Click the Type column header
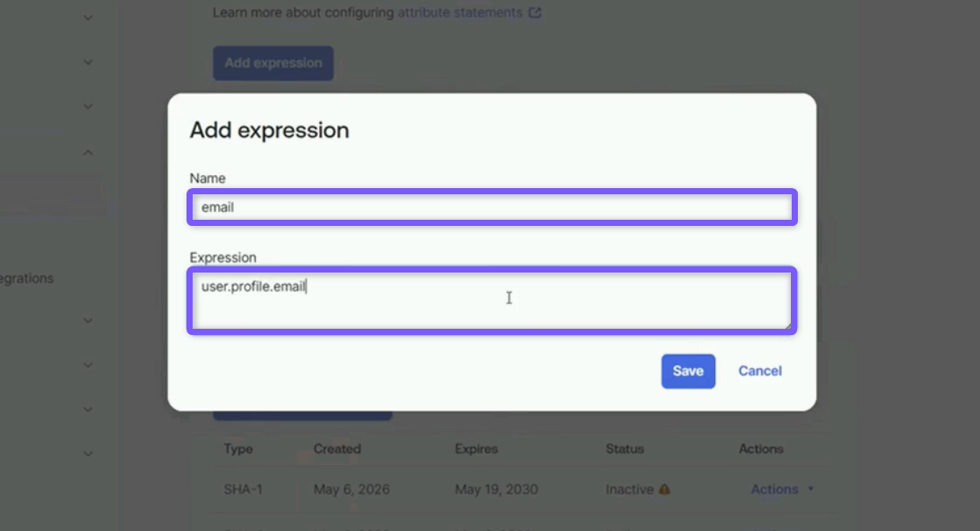This screenshot has width=980, height=531. pyautogui.click(x=238, y=449)
